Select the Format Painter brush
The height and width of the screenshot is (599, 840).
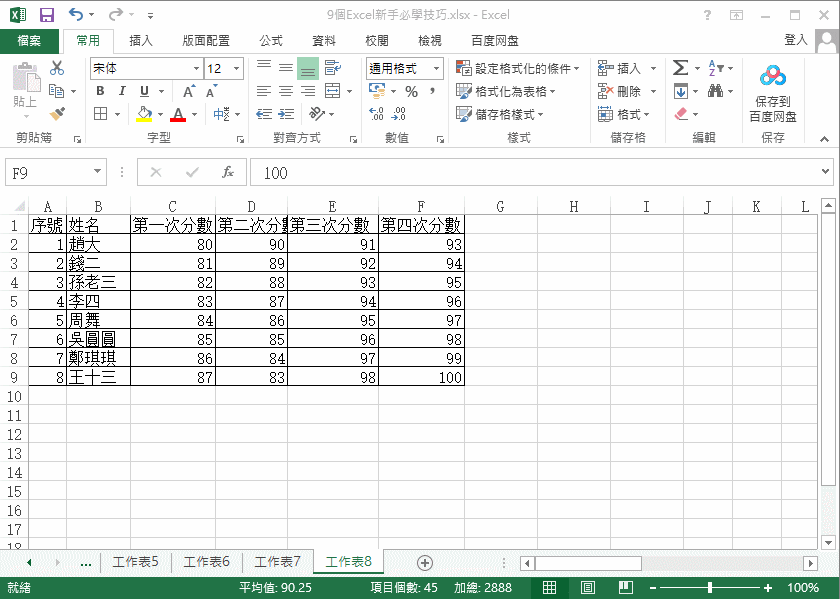click(x=57, y=114)
